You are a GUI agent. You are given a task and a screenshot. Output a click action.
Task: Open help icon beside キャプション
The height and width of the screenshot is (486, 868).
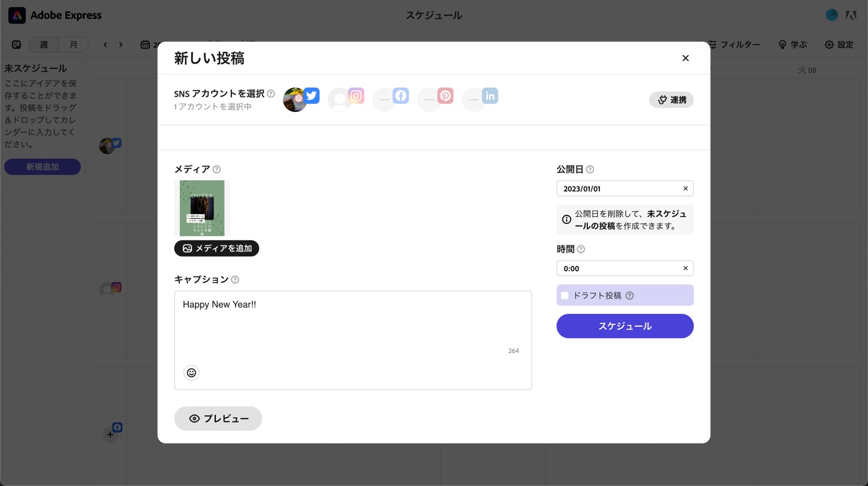235,279
